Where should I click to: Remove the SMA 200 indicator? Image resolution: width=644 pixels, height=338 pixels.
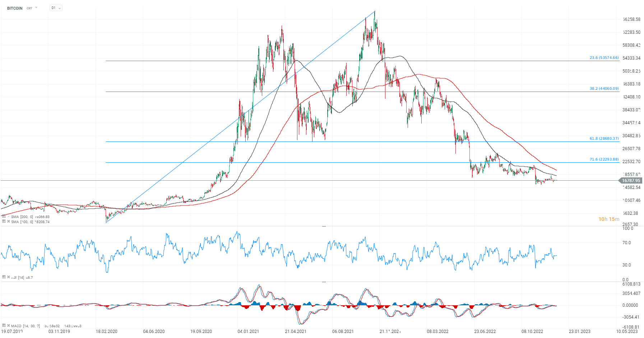9,217
